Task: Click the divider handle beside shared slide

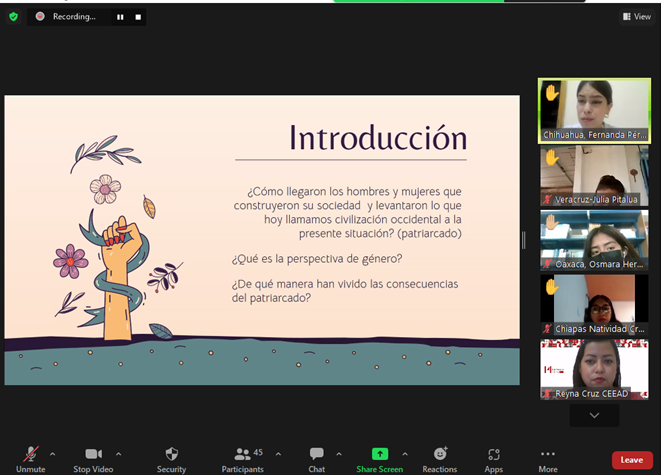Action: 524,240
